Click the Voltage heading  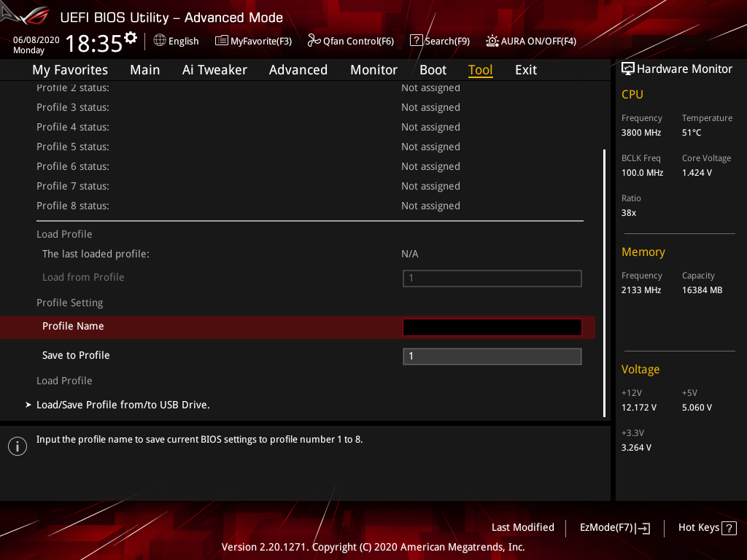point(640,370)
